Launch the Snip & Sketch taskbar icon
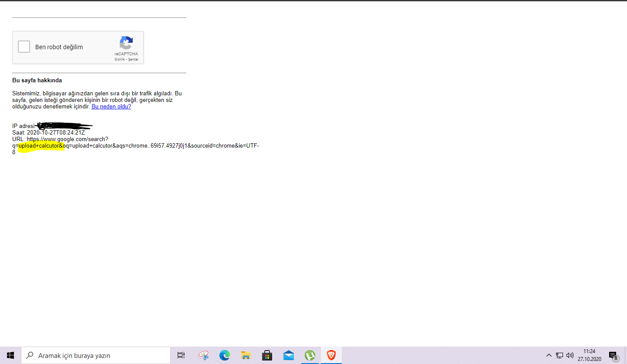Image resolution: width=627 pixels, height=364 pixels. (x=203, y=355)
